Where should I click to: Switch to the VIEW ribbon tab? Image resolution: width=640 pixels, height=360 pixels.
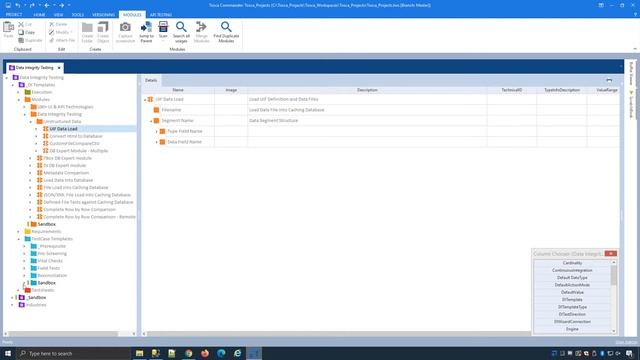[x=58, y=15]
